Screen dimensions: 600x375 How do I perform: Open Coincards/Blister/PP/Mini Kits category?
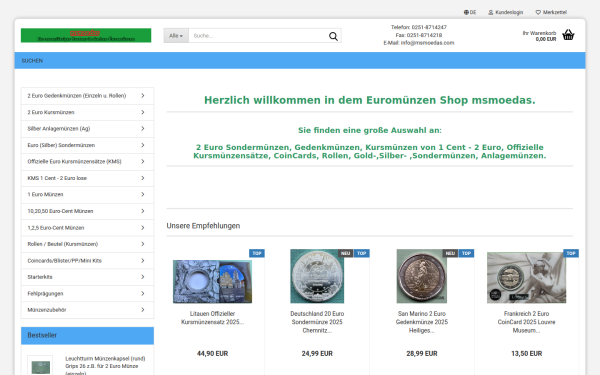click(x=88, y=261)
